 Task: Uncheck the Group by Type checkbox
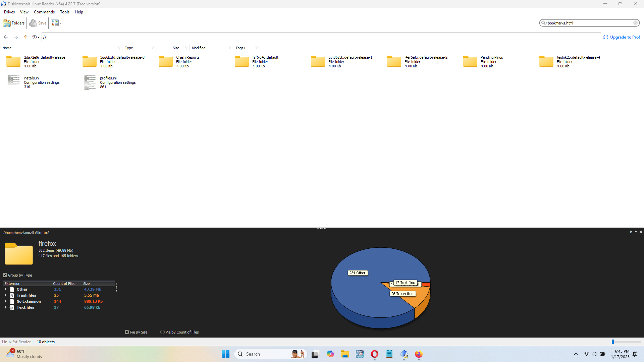pos(5,275)
